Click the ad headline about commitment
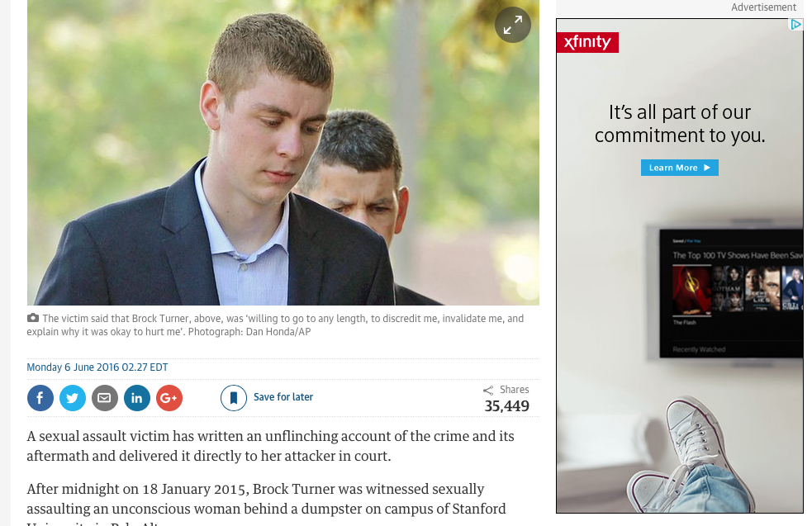The image size is (812, 526). click(680, 124)
